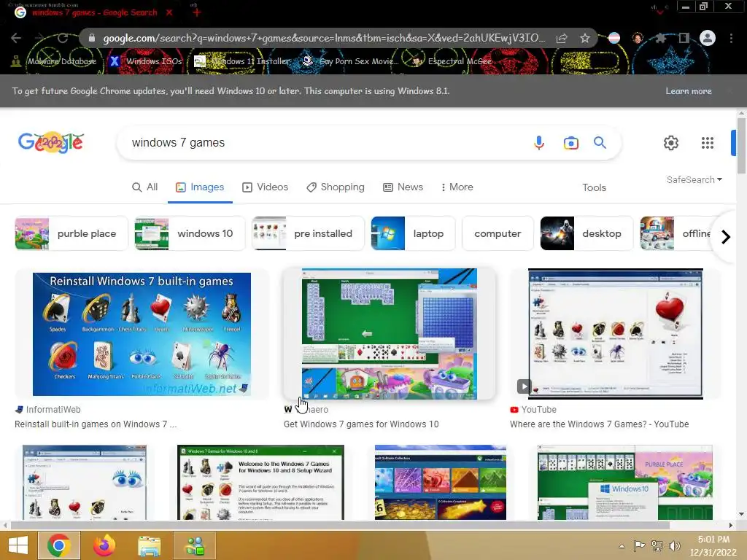
Task: Open the clock showing 5:01 PM
Action: (x=713, y=545)
